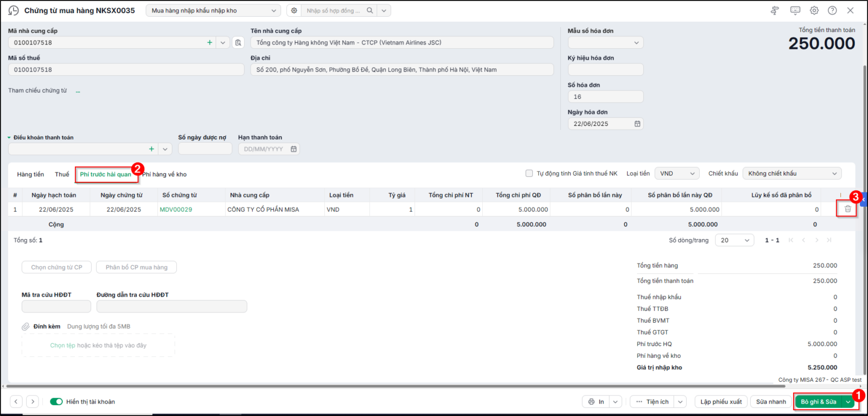
Task: Expand payment term dropdown arrow
Action: pyautogui.click(x=165, y=149)
